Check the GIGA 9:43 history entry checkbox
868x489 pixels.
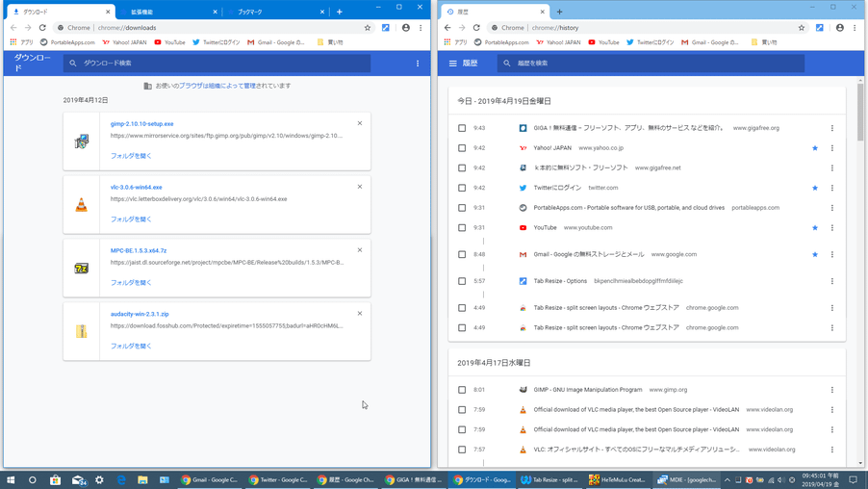click(462, 128)
